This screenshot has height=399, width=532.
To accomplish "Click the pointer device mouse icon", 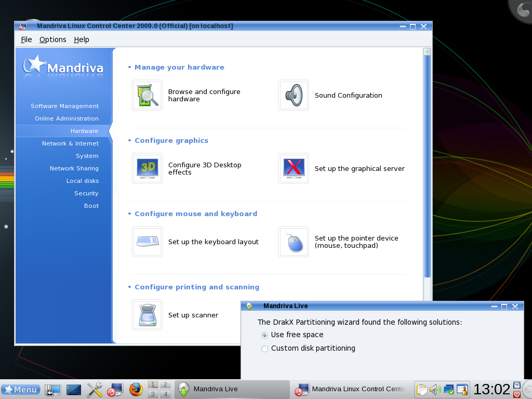I will pyautogui.click(x=294, y=242).
